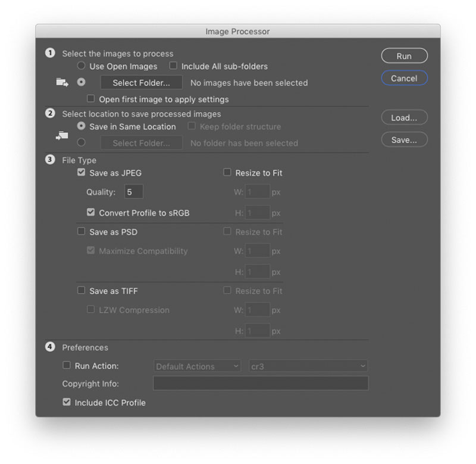This screenshot has width=476, height=464.
Task: Select the Use Open Images radio button
Action: click(x=81, y=66)
